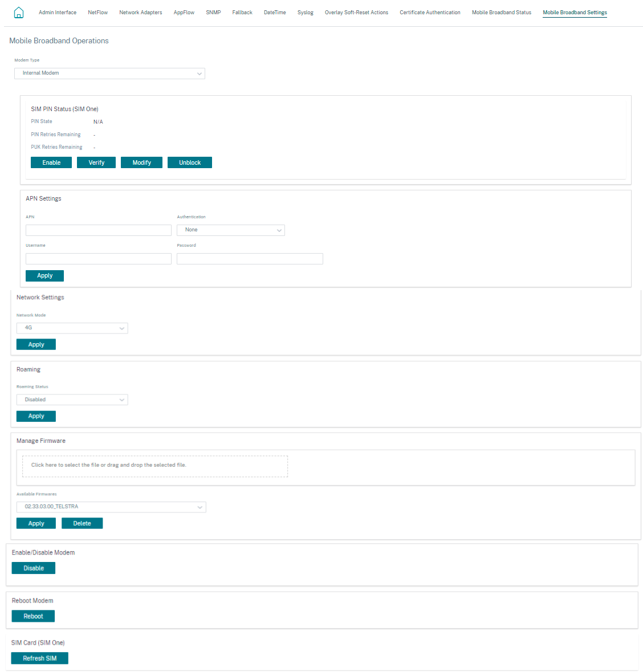Viewport: 643px width, 672px height.
Task: Open the SNMP tab
Action: tap(213, 13)
